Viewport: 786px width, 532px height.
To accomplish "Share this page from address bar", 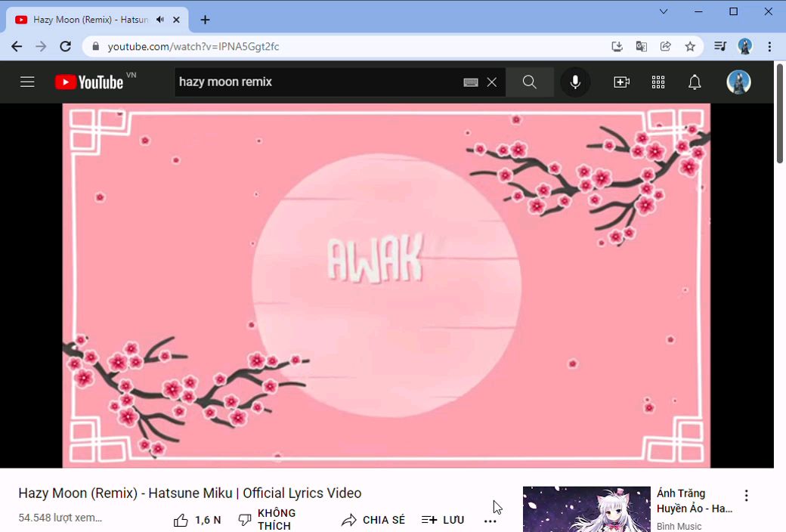I will point(666,47).
